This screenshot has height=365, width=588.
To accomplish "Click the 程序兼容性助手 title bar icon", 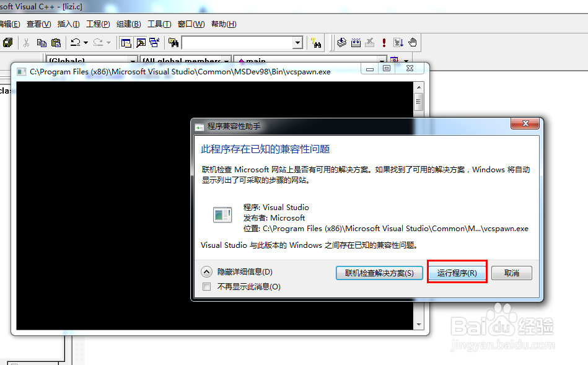I will coord(200,127).
